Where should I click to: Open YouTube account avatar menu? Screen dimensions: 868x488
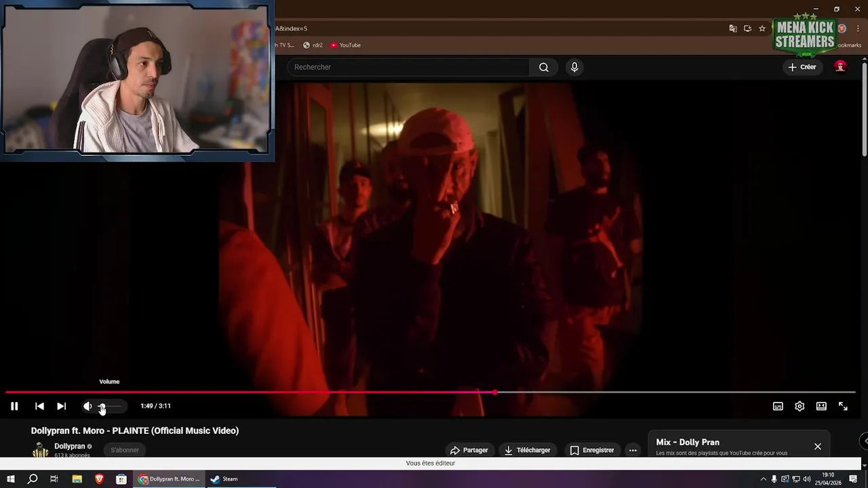pos(840,66)
